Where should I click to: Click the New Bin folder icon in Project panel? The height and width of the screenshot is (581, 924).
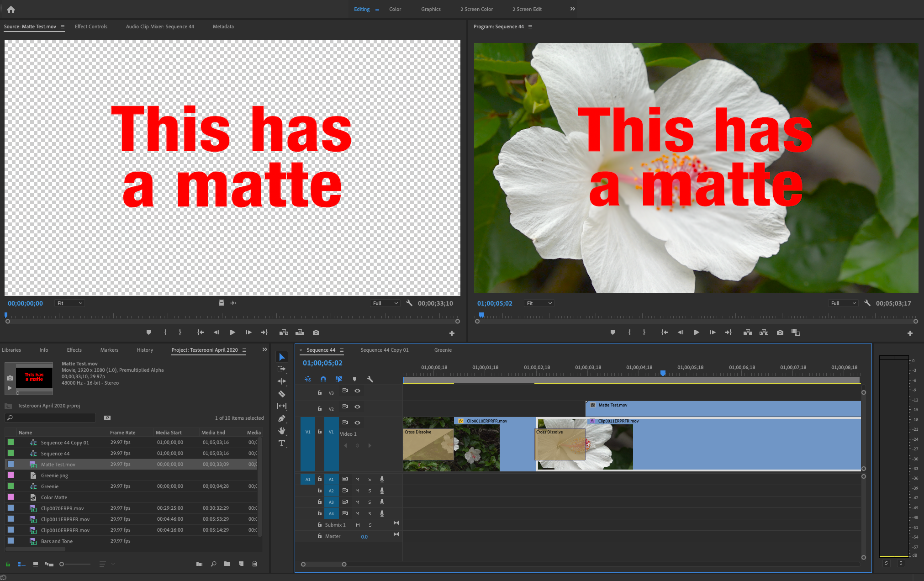pyautogui.click(x=227, y=564)
